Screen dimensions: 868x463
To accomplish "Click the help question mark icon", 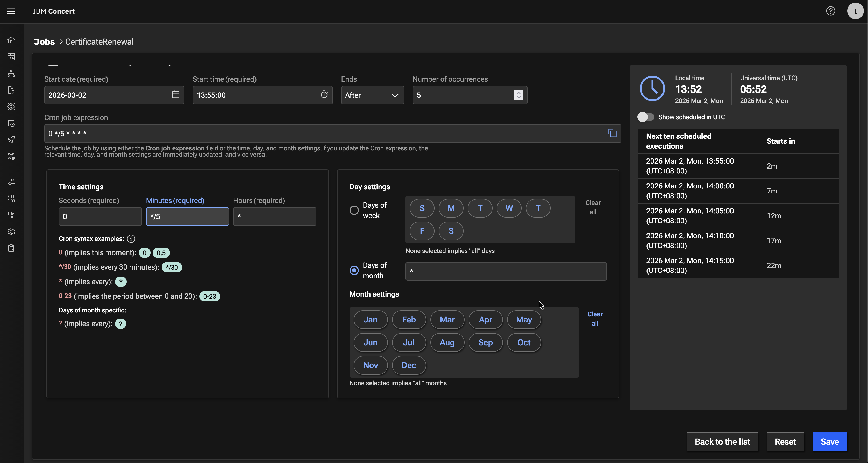I will pyautogui.click(x=830, y=11).
